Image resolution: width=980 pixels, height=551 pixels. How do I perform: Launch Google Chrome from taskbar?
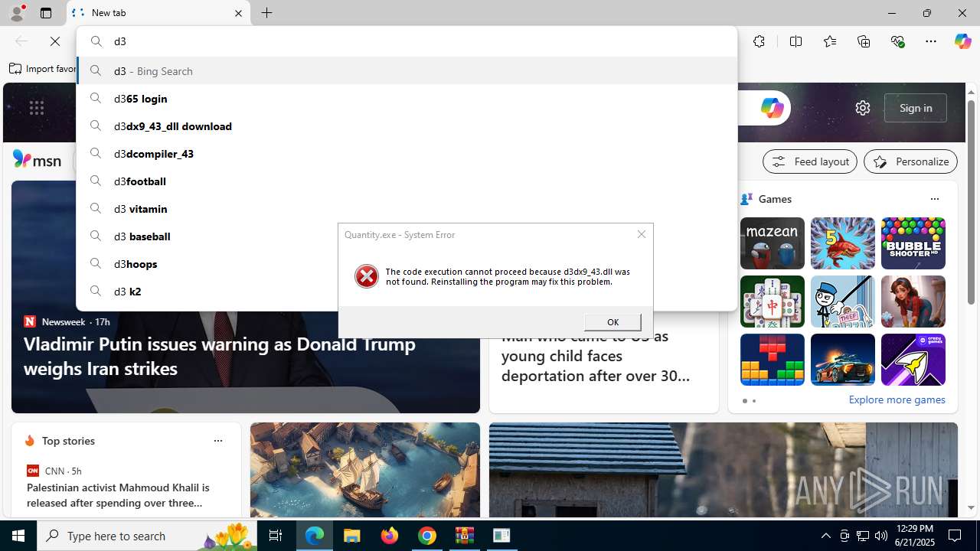pos(426,536)
